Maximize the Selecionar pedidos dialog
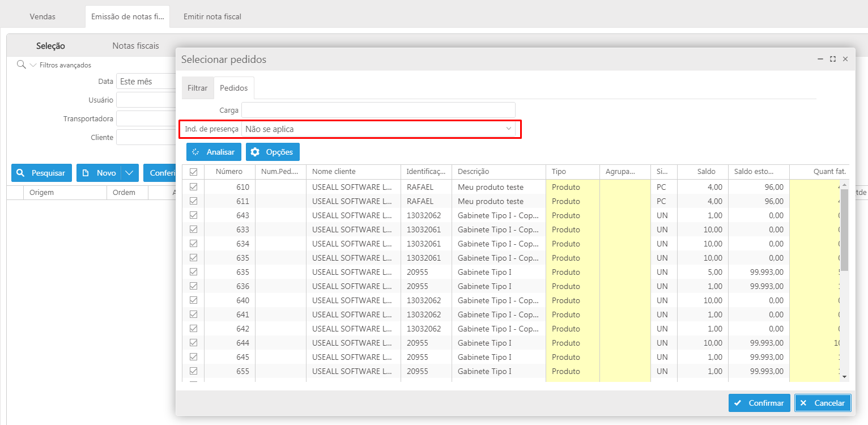Viewport: 868px width, 425px height. click(x=833, y=59)
